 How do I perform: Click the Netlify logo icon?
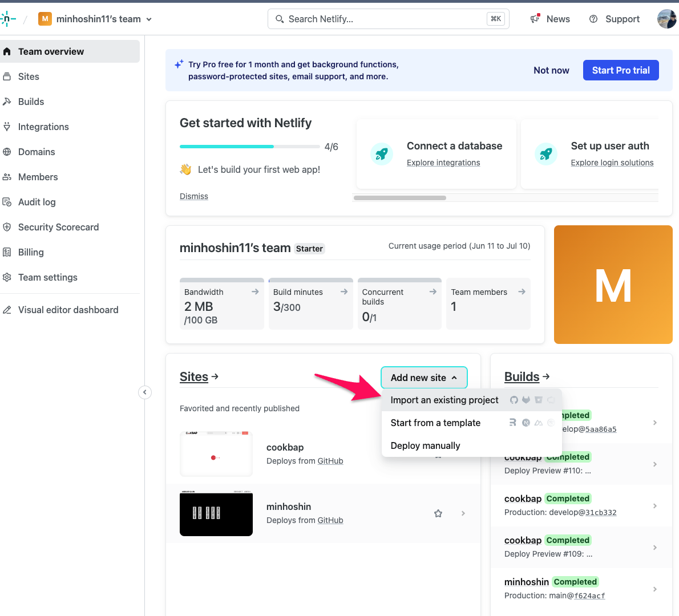point(8,19)
